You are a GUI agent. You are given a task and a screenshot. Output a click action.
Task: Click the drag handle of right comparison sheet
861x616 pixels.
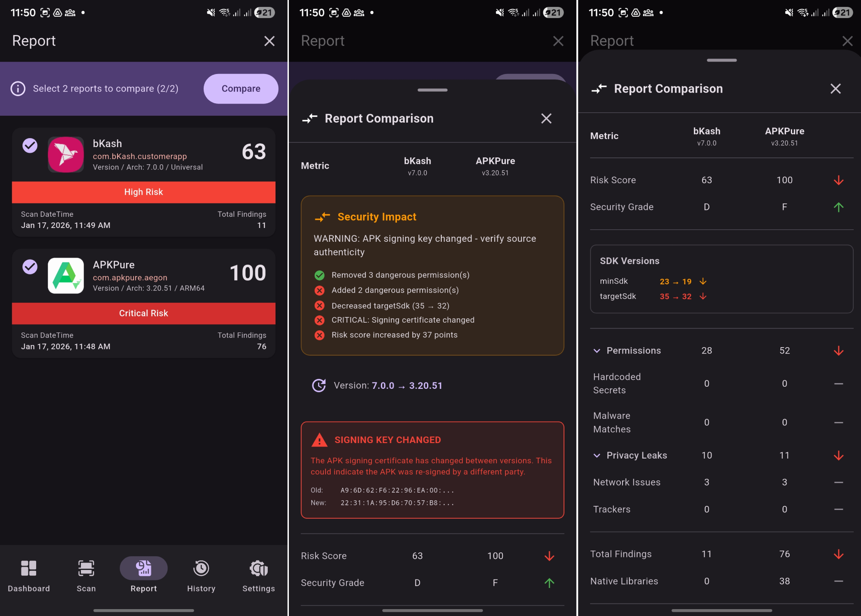(x=722, y=60)
